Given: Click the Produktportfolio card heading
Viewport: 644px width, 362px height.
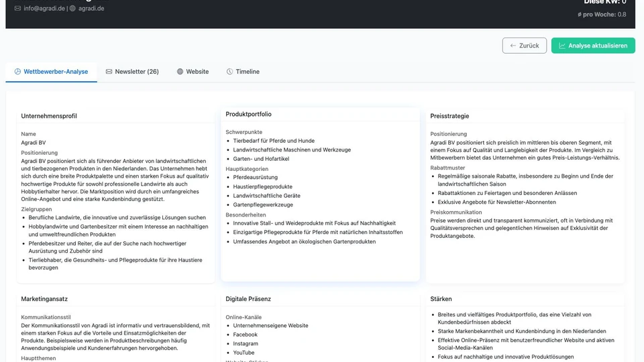Looking at the screenshot, I should click(x=248, y=114).
